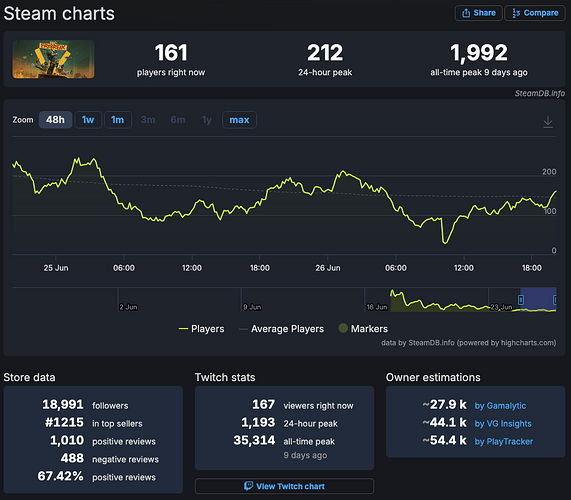
Task: Toggle the Markers legend item
Action: [x=363, y=329]
